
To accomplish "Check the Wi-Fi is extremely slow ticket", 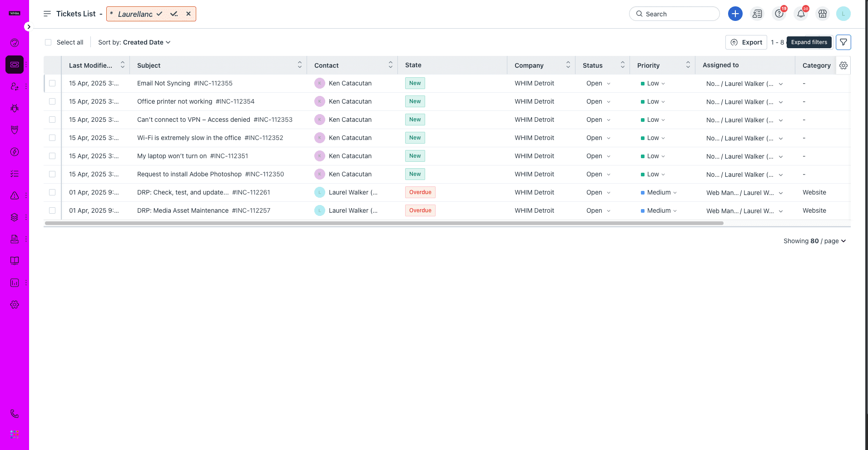I will point(52,138).
